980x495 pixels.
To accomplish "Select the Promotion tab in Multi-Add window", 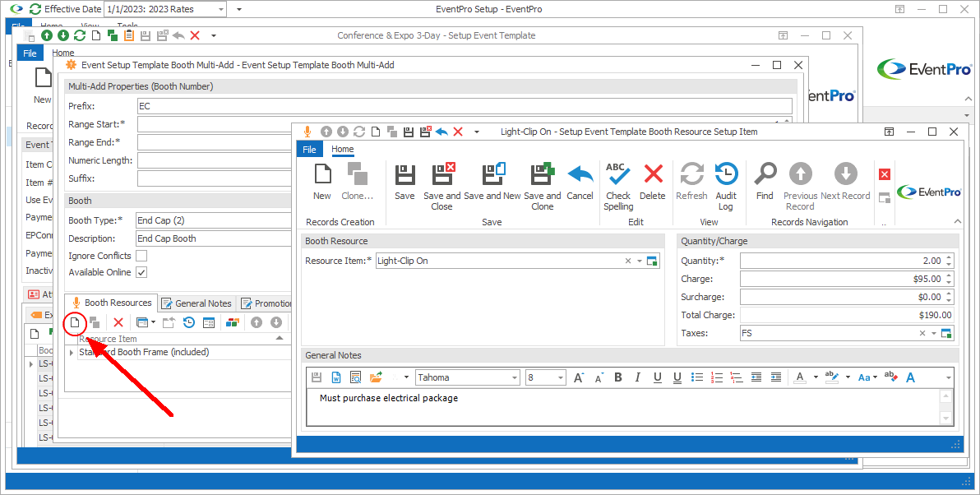I will point(266,303).
